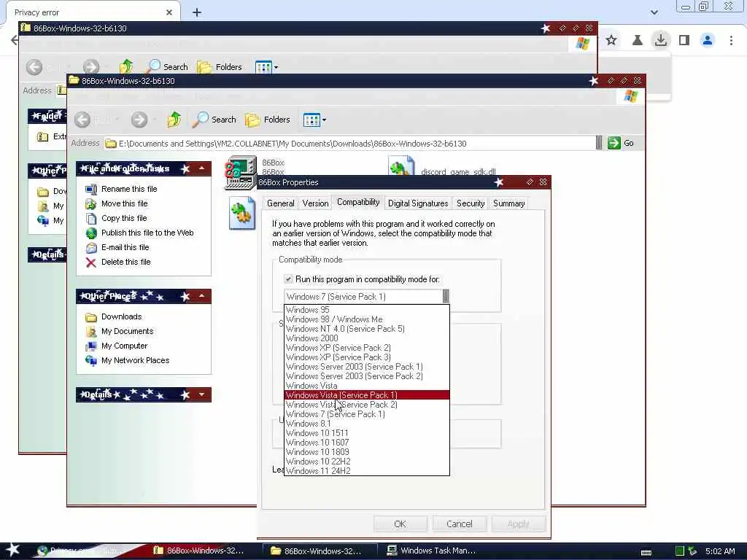This screenshot has height=560, width=747.
Task: Switch to the Version tab
Action: tap(315, 203)
